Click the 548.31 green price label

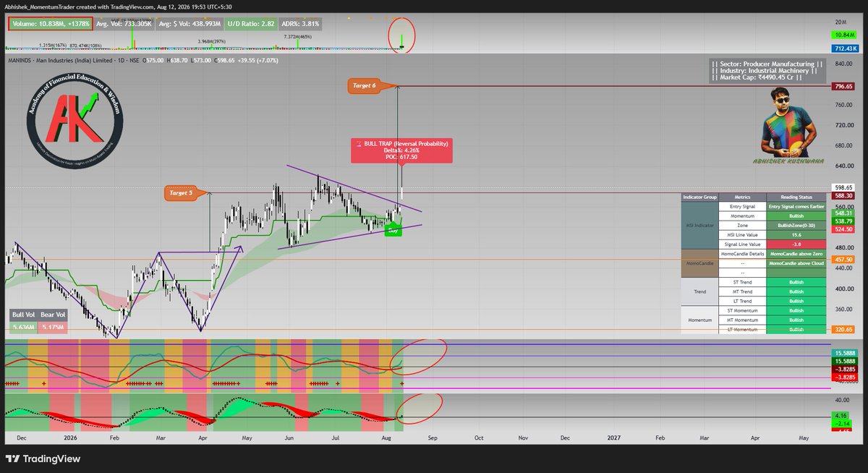(x=843, y=213)
